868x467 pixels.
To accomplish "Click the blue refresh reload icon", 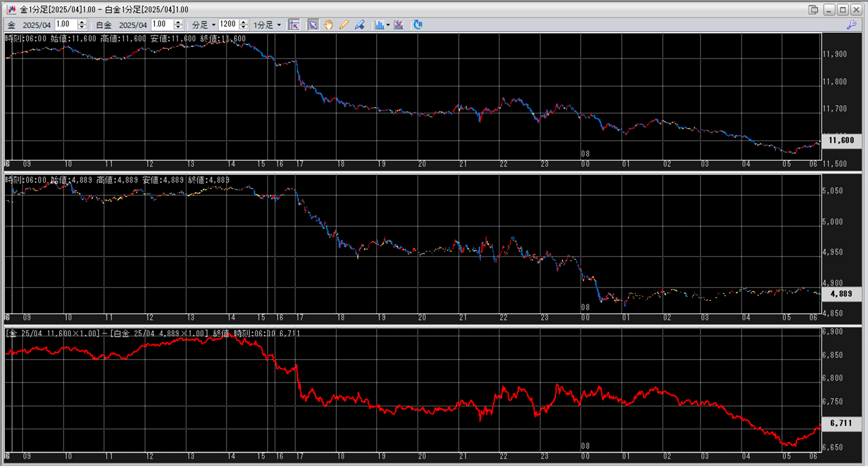I will click(x=418, y=25).
